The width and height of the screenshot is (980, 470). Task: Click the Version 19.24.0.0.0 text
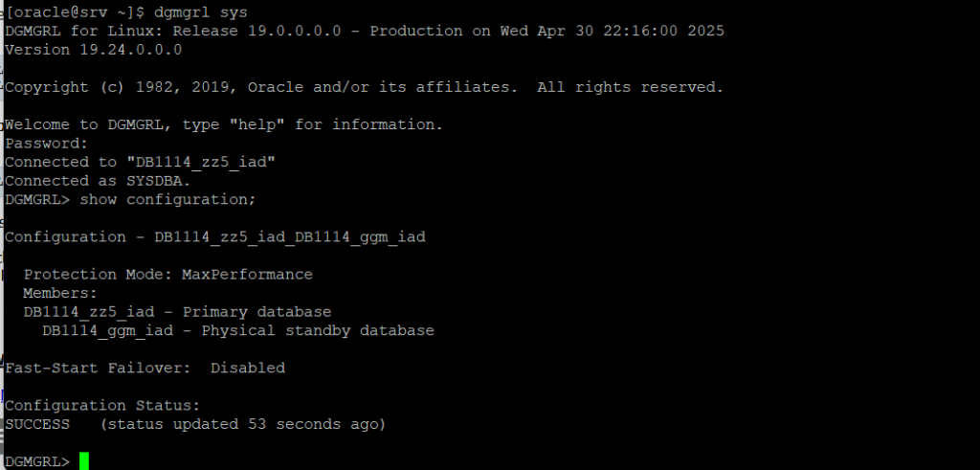pyautogui.click(x=93, y=50)
